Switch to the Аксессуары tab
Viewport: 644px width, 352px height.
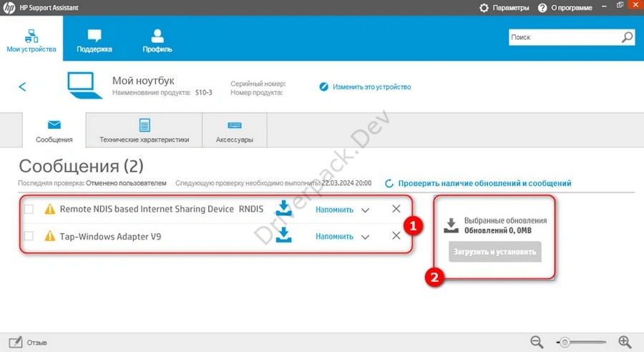pos(235,131)
